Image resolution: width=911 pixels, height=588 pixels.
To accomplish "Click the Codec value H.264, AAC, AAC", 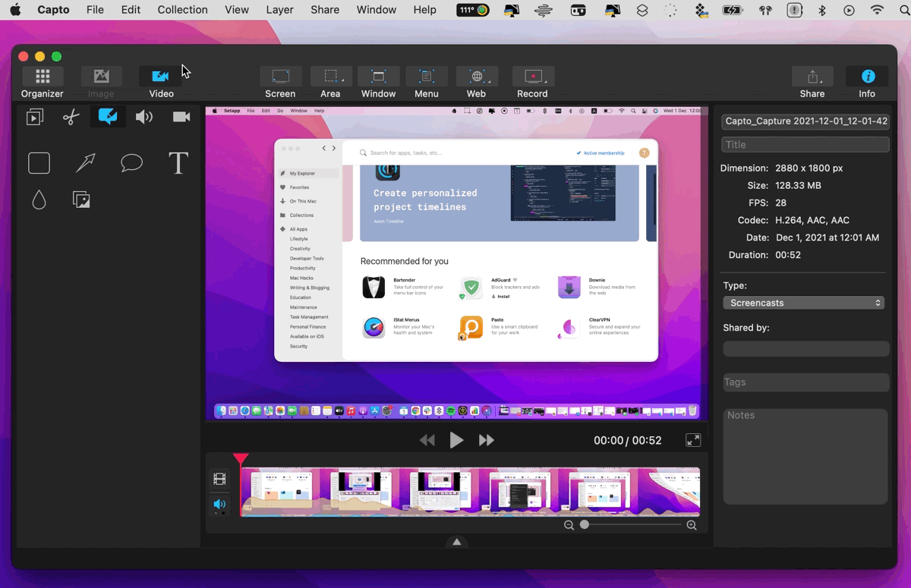I will point(812,220).
